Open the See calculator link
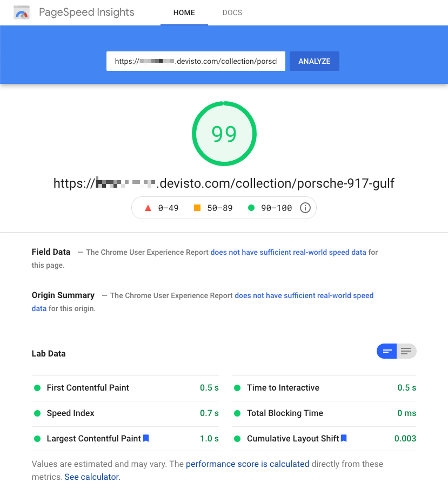This screenshot has height=495, width=448. point(92,477)
